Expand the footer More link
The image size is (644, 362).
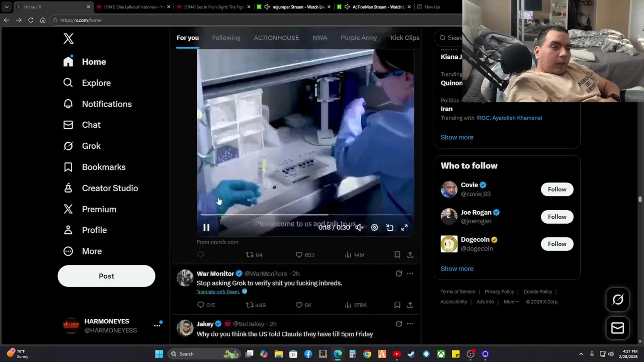click(x=511, y=302)
